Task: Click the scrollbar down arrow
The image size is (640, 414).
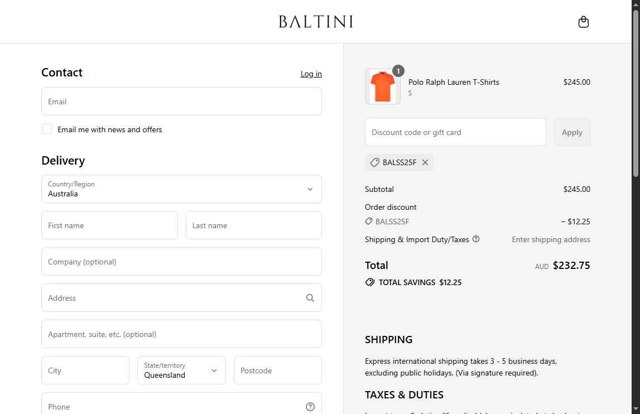Action: pos(636,409)
